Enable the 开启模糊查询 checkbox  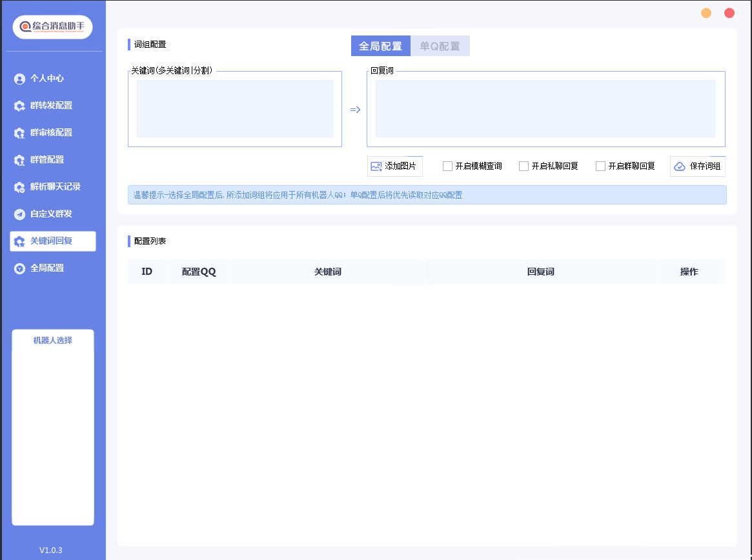(x=447, y=166)
